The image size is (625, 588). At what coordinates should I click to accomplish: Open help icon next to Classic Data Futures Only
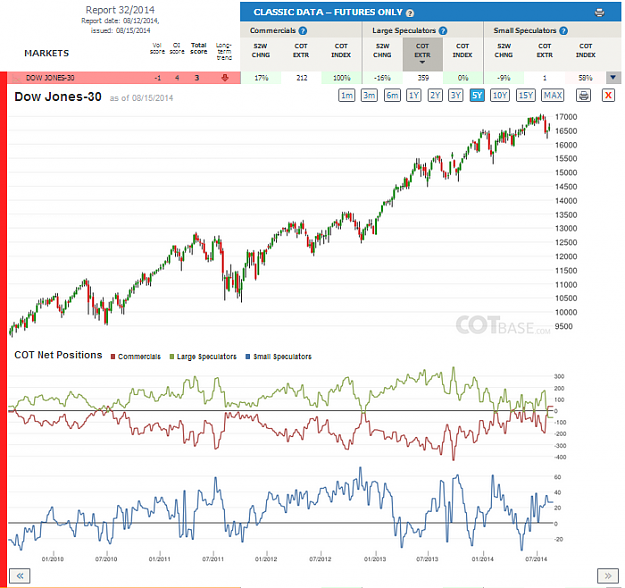410,13
